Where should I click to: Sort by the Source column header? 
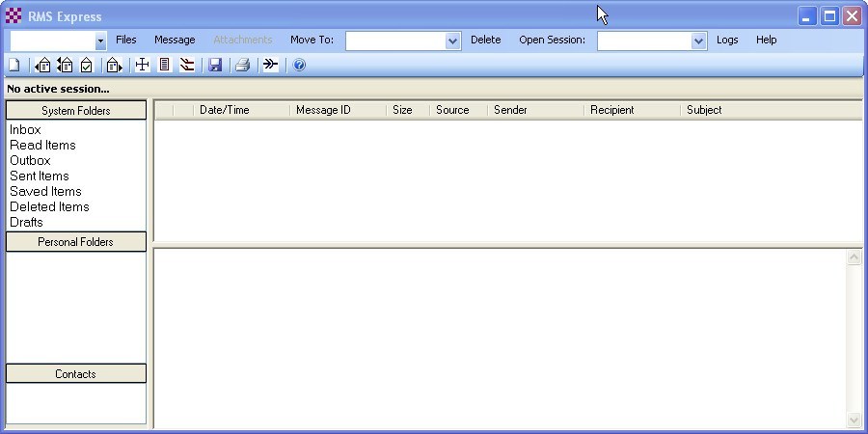coord(458,110)
